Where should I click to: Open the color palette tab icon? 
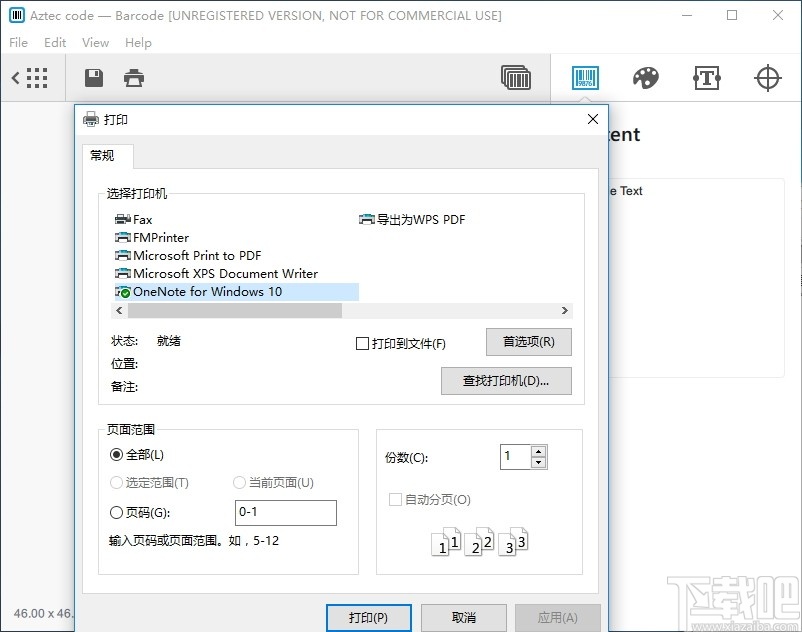(x=645, y=78)
